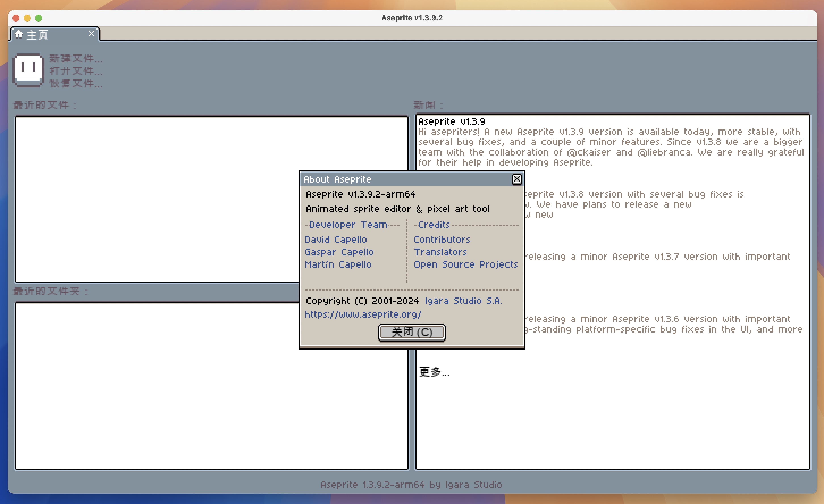Click the 更多... news link
Viewport: 824px width, 504px height.
[x=434, y=371]
